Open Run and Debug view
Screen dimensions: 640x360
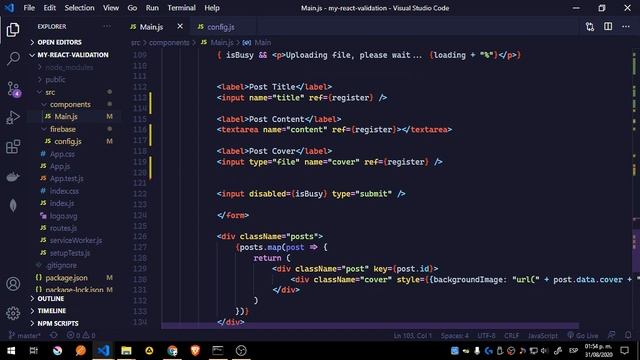click(13, 118)
